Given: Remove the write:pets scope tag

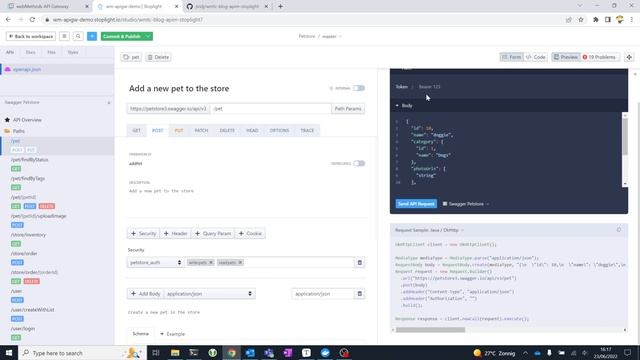Looking at the screenshot, I should [x=211, y=262].
